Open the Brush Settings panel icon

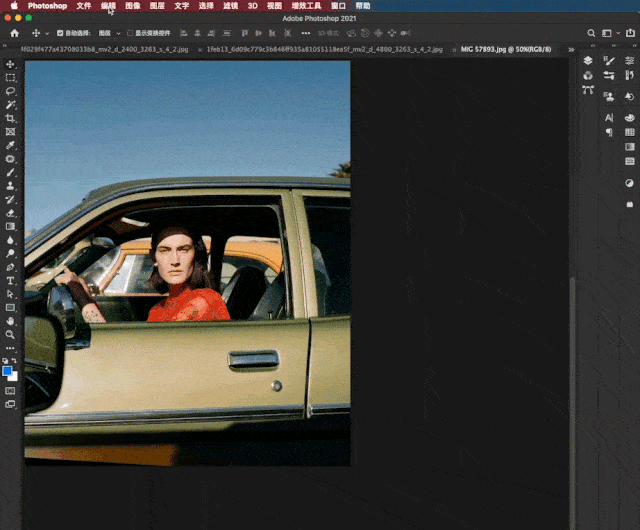click(x=609, y=61)
